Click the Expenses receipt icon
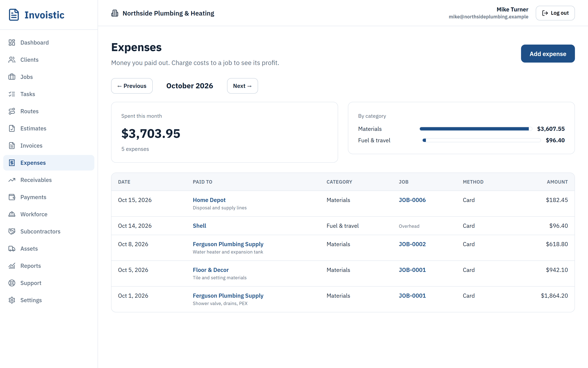 pyautogui.click(x=12, y=163)
